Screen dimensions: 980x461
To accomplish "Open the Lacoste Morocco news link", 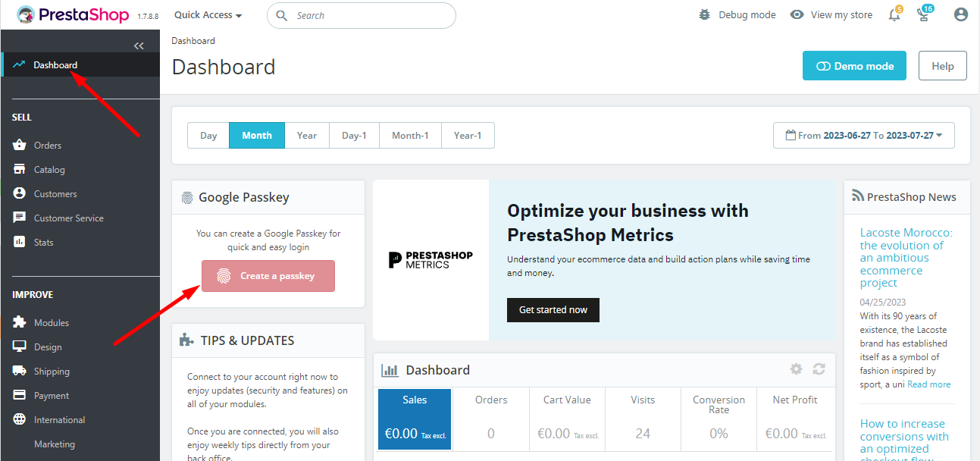I will [906, 258].
